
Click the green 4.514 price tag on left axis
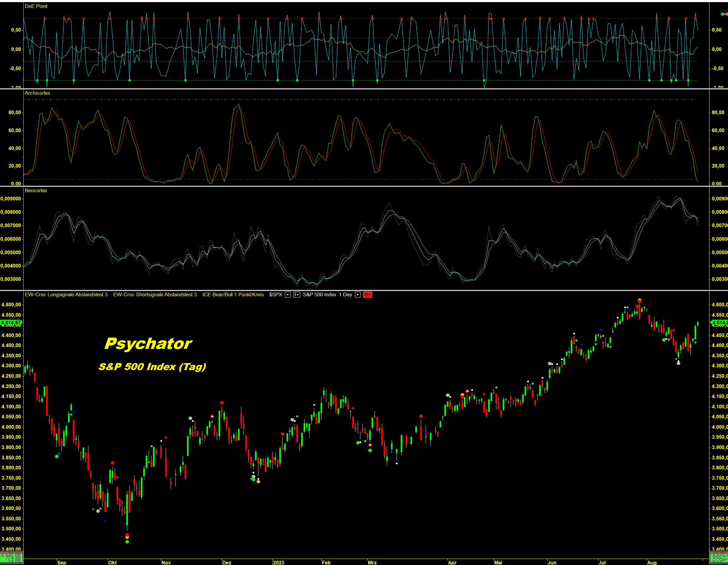tap(11, 322)
